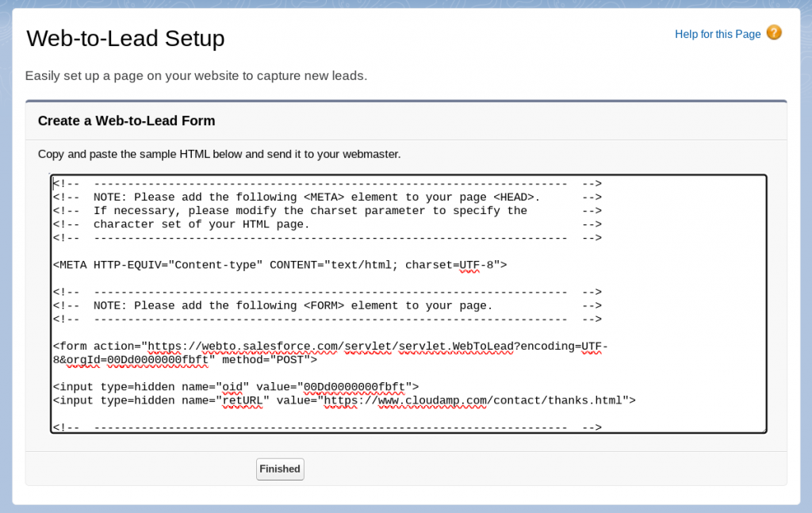This screenshot has height=513, width=812.
Task: Click the border of the code box
Action: [408, 174]
